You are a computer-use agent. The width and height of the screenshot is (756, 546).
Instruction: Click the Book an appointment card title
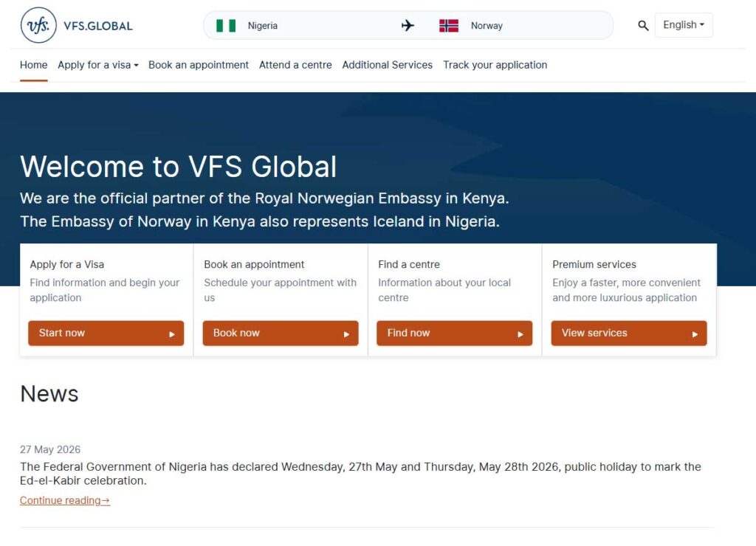[x=254, y=264]
